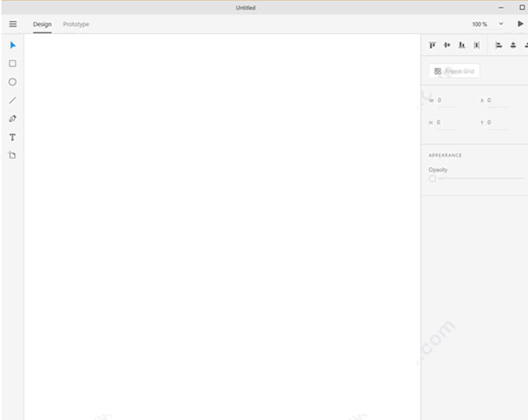Select the Pen tool
The height and width of the screenshot is (420, 528).
click(x=12, y=119)
